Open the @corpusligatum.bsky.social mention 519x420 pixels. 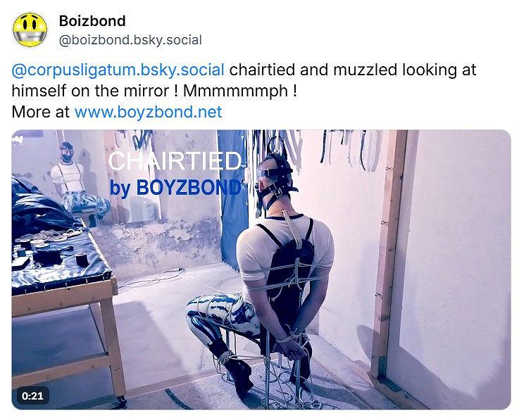(118, 70)
